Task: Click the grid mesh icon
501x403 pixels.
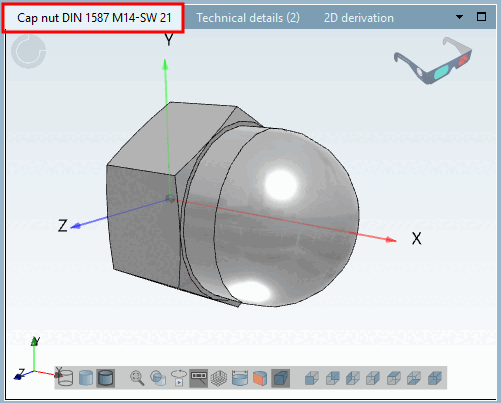Action: click(x=219, y=378)
